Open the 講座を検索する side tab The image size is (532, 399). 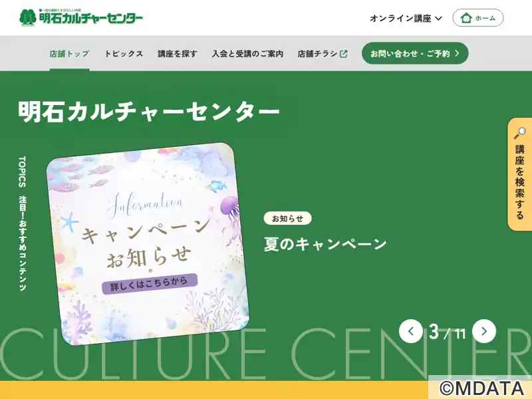[x=520, y=174]
